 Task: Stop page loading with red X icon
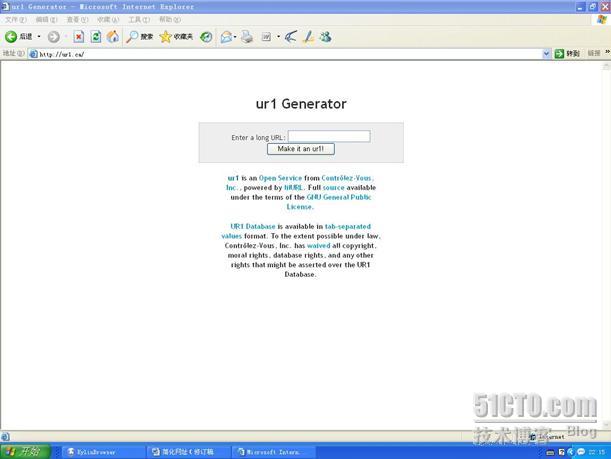pos(79,37)
